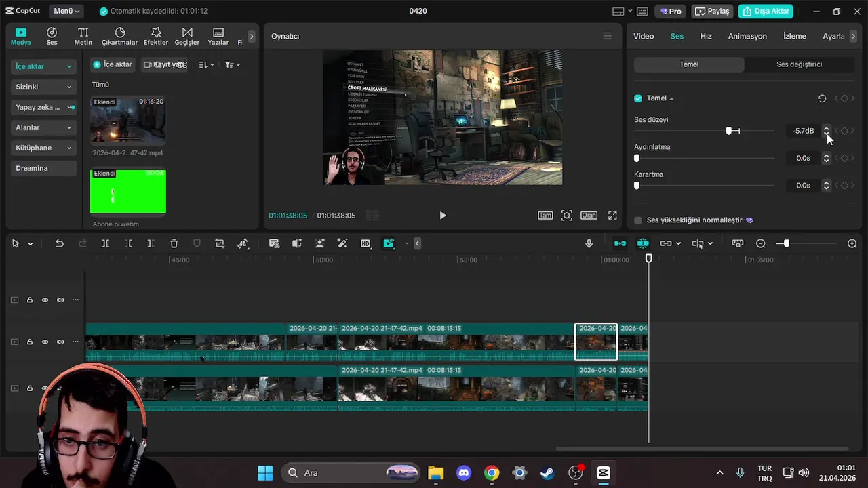Open the Çıkartmalar stickers panel
Screen dimensions: 868x488
point(119,36)
